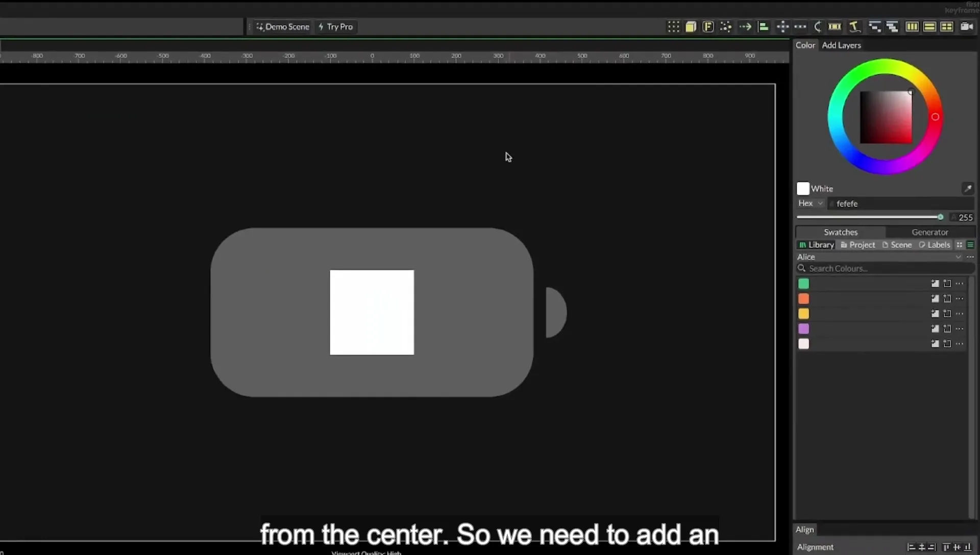Click the yellow 3D cube toolbar icon
Viewport: 980px width, 555px height.
click(691, 27)
